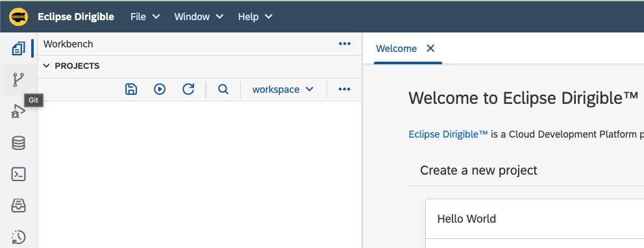Search in the projects view
The image size is (644, 248).
point(223,89)
